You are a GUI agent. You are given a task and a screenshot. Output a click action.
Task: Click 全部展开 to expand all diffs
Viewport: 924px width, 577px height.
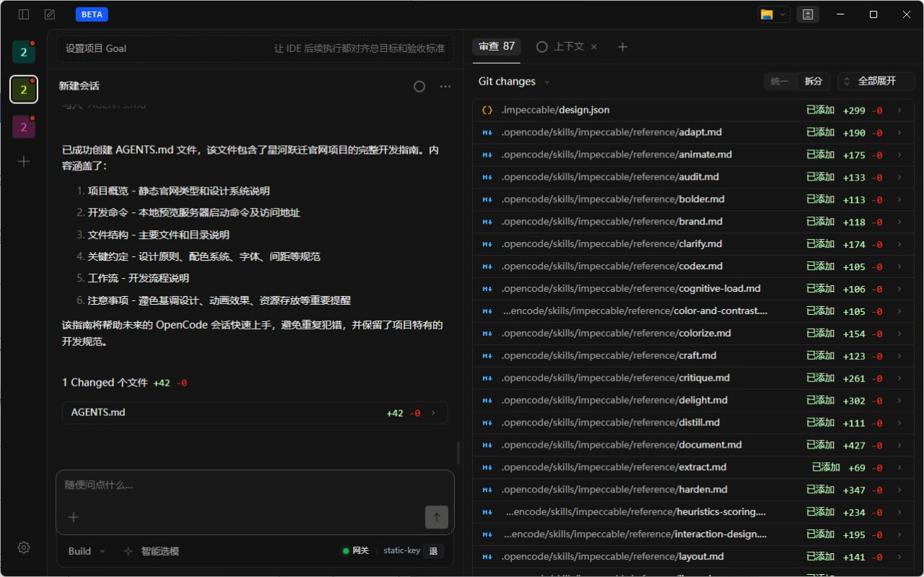(x=876, y=82)
